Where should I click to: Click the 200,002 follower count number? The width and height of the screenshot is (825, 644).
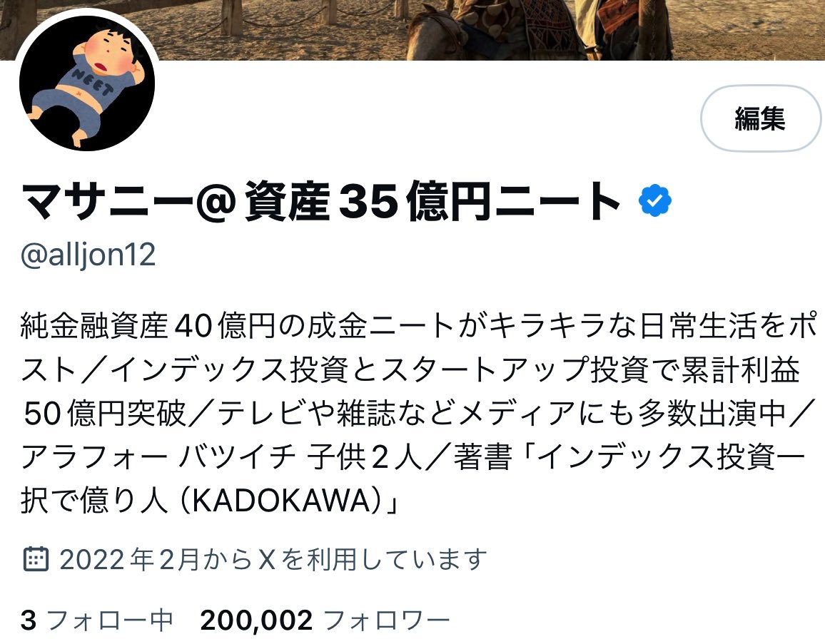(x=256, y=620)
